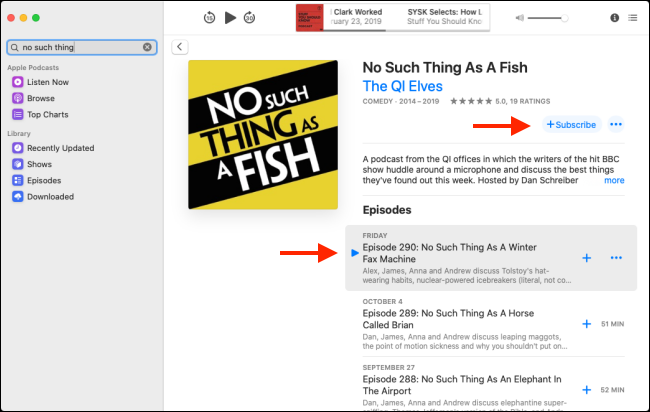The width and height of the screenshot is (650, 412).
Task: Click the SEPTEMBER 27 date label
Action: click(388, 367)
